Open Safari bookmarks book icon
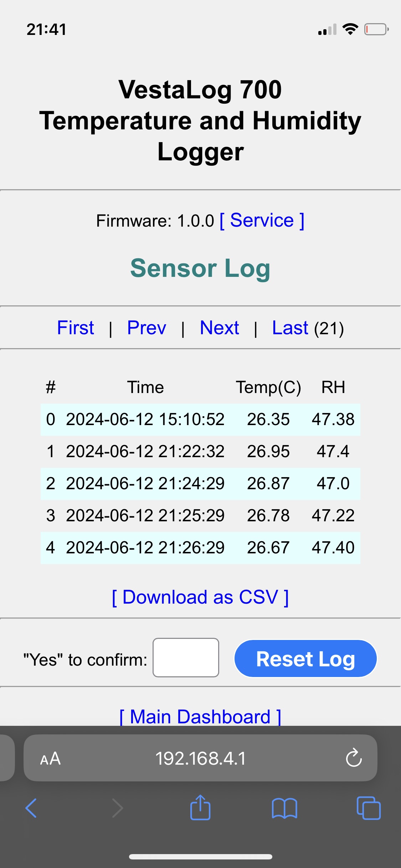Image resolution: width=401 pixels, height=868 pixels. [x=284, y=808]
